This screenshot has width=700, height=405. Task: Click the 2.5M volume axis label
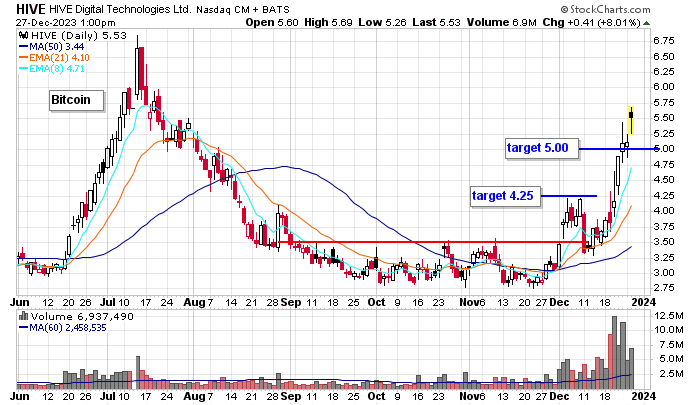pyautogui.click(x=671, y=374)
